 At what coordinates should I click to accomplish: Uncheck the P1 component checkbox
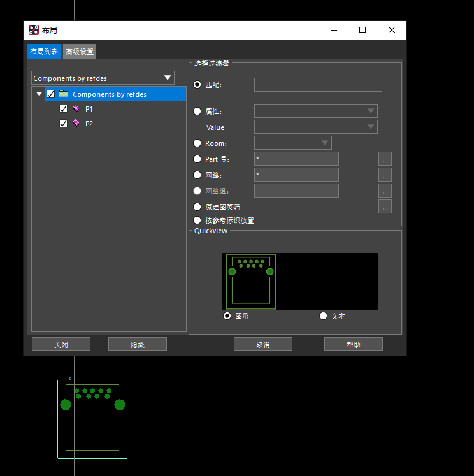click(64, 109)
